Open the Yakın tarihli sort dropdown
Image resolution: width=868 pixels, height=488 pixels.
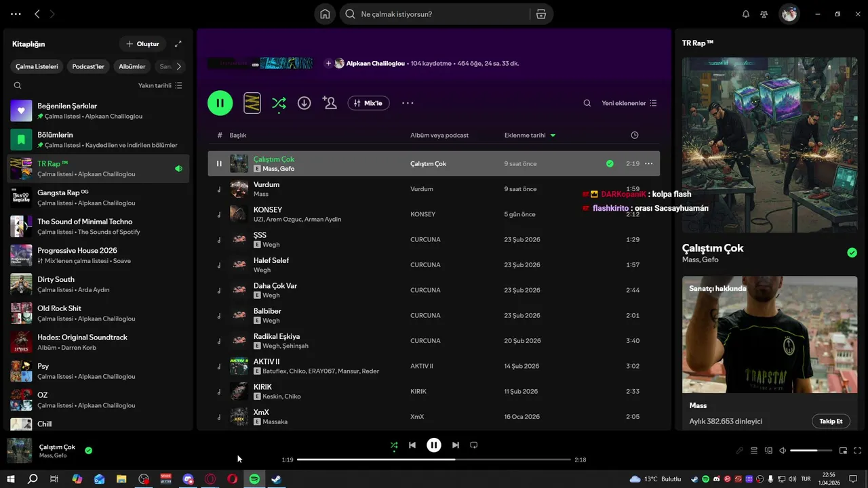pyautogui.click(x=160, y=85)
